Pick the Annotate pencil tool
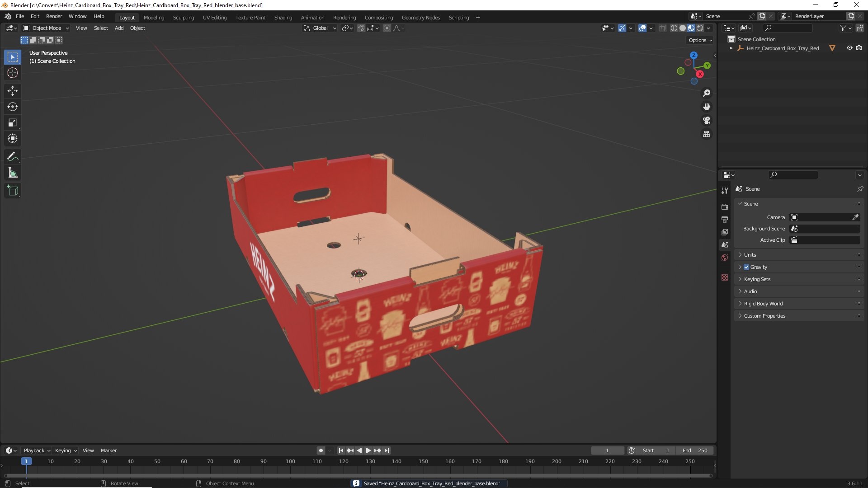 13,157
